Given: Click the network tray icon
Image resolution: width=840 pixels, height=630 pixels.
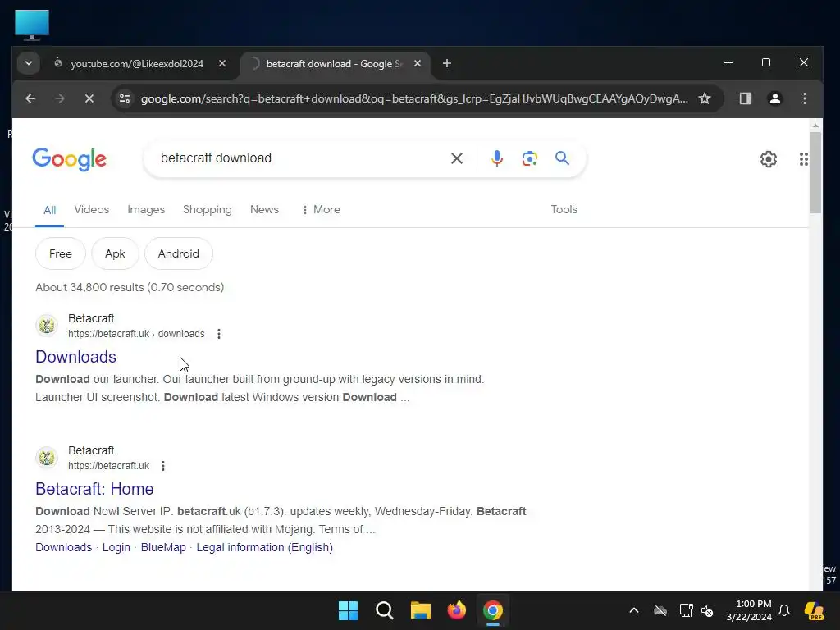Looking at the screenshot, I should 686,610.
